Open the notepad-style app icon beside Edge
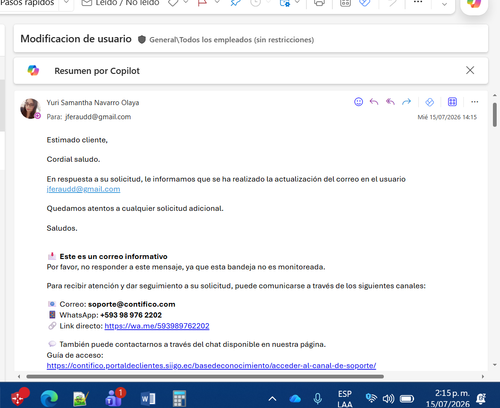Image resolution: width=500 pixels, height=408 pixels. [81, 398]
